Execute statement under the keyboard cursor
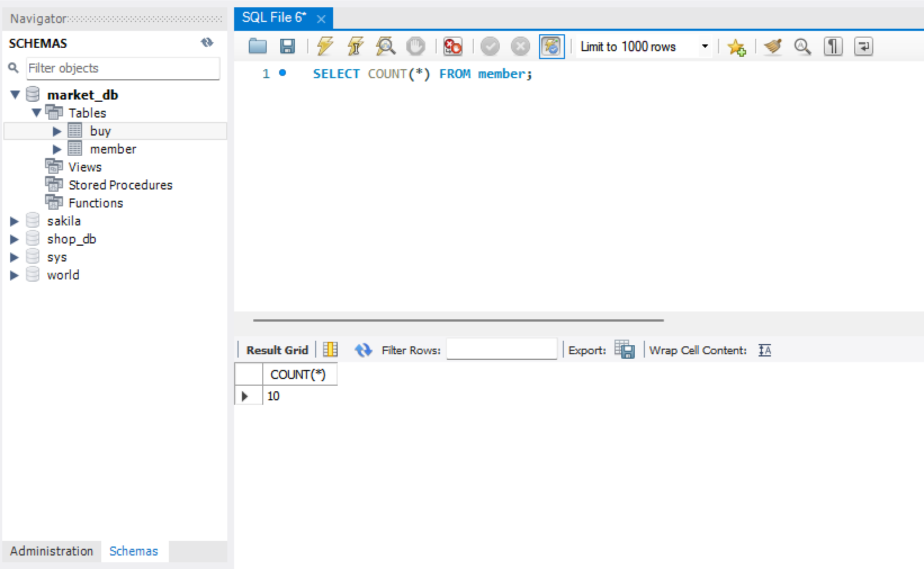The height and width of the screenshot is (569, 924). pyautogui.click(x=355, y=46)
